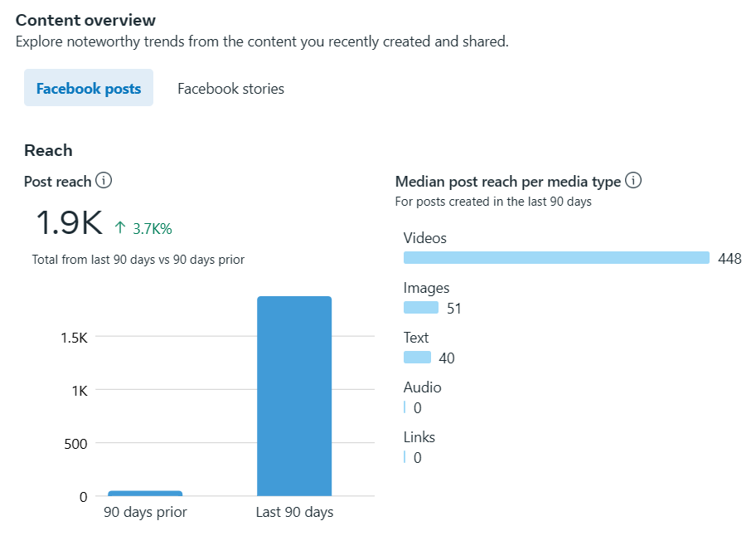756x560 pixels.
Task: Click the Audio media type label
Action: 422,387
